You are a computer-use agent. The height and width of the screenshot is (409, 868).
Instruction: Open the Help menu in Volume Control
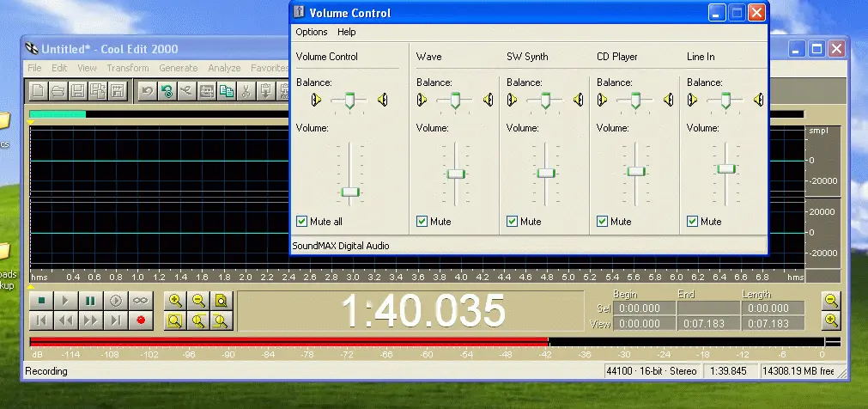click(347, 32)
